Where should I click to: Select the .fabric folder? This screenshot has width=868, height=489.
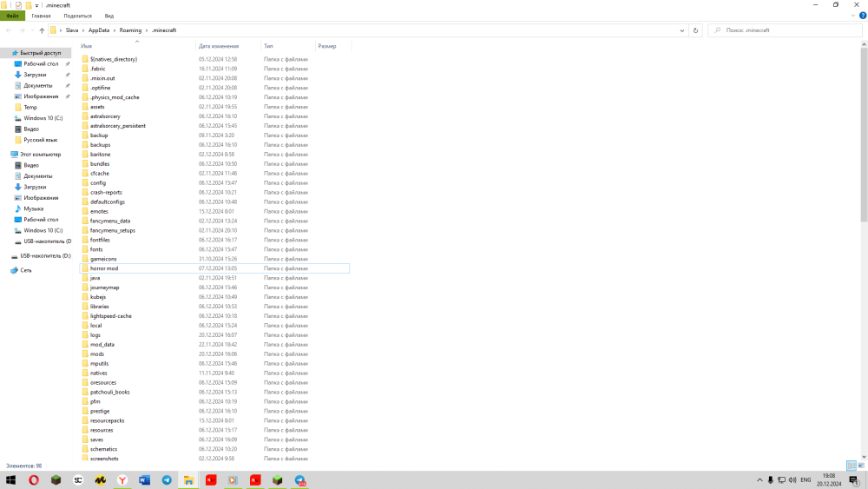click(97, 69)
